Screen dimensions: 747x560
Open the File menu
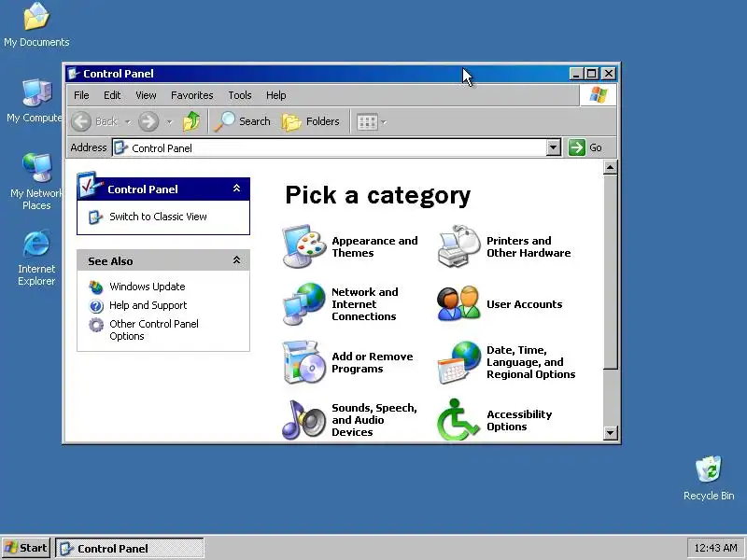(81, 95)
